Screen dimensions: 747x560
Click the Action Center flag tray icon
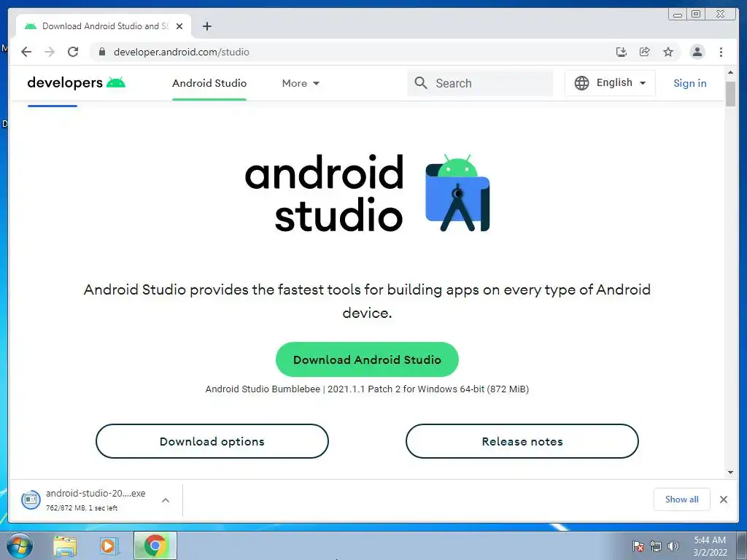(638, 546)
